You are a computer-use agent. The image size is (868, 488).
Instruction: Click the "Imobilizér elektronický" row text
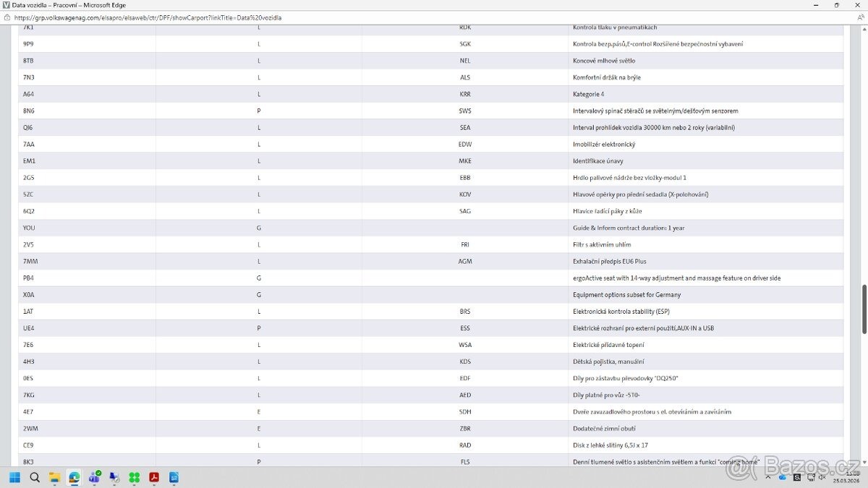point(603,144)
